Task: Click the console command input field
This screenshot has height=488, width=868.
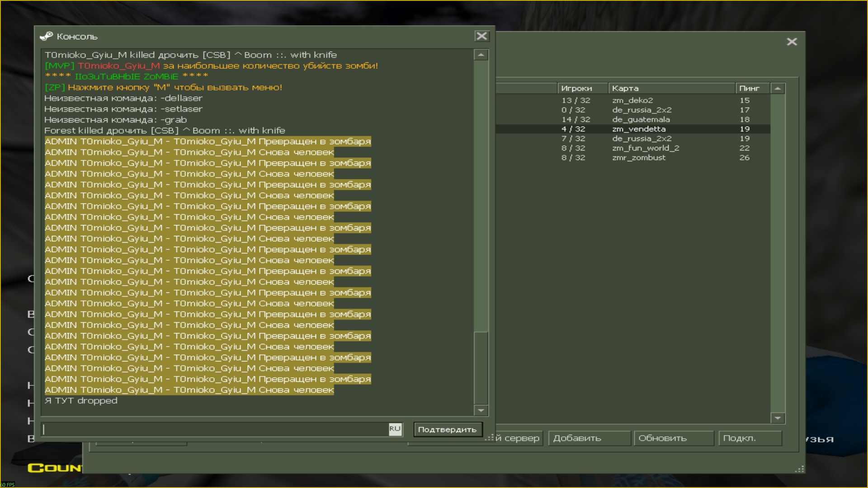Action: [215, 429]
